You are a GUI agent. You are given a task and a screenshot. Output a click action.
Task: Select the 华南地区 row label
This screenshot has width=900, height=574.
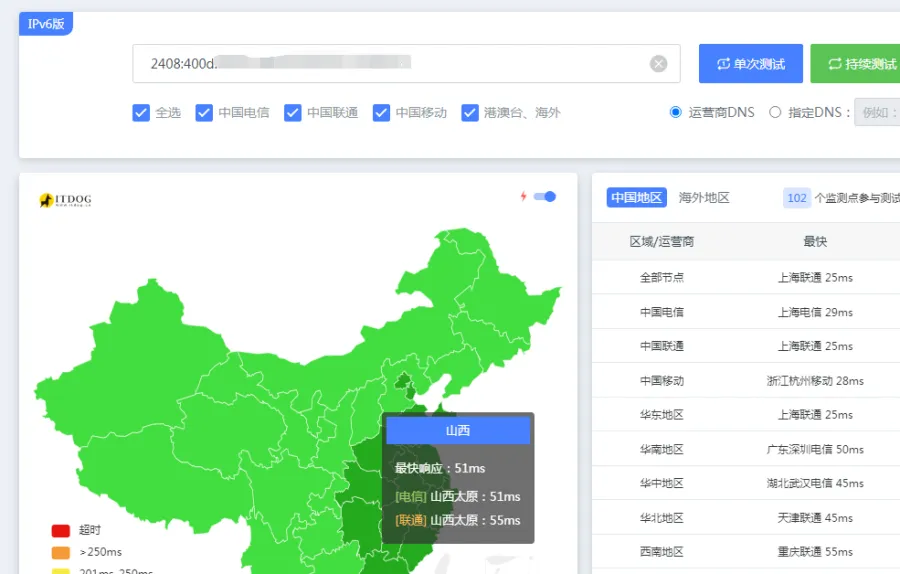[662, 449]
